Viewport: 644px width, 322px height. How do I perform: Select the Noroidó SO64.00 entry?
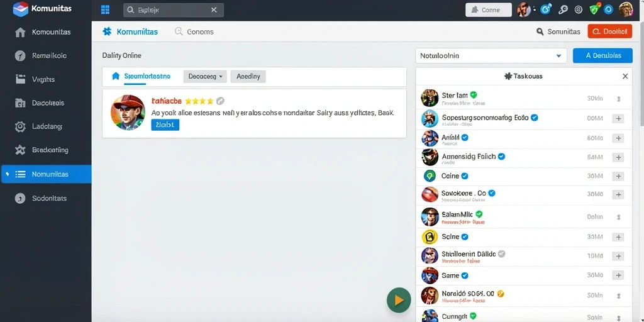524,296
